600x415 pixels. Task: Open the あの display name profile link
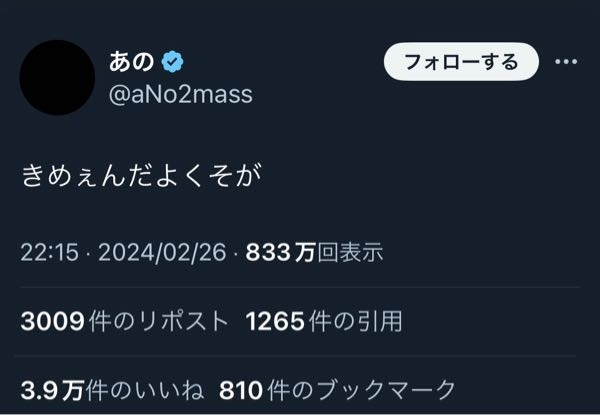point(130,63)
